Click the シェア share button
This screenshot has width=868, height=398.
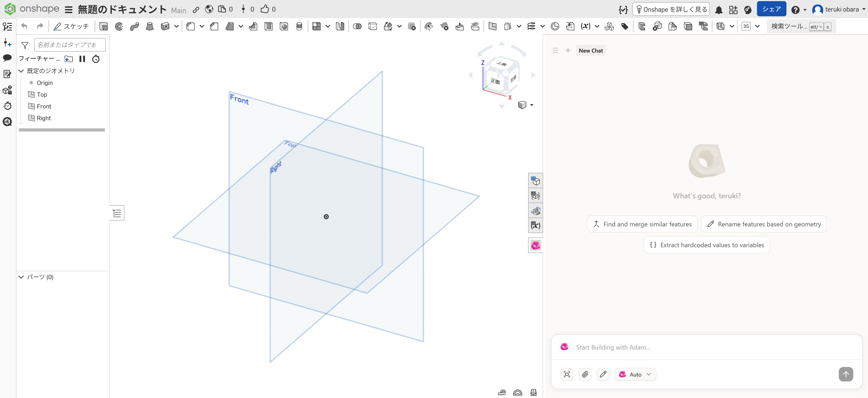[771, 9]
